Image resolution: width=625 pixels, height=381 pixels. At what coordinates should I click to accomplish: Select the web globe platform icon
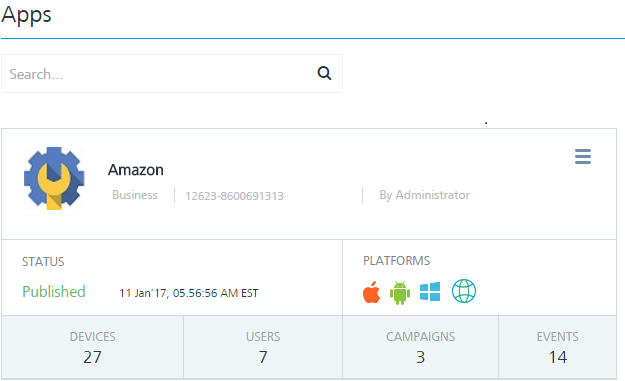(464, 291)
